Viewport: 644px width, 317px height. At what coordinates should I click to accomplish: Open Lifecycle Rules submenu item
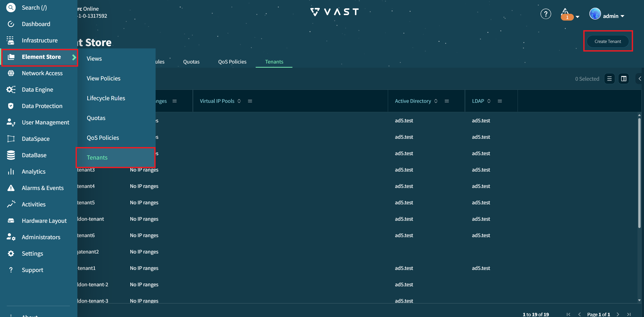(116, 98)
